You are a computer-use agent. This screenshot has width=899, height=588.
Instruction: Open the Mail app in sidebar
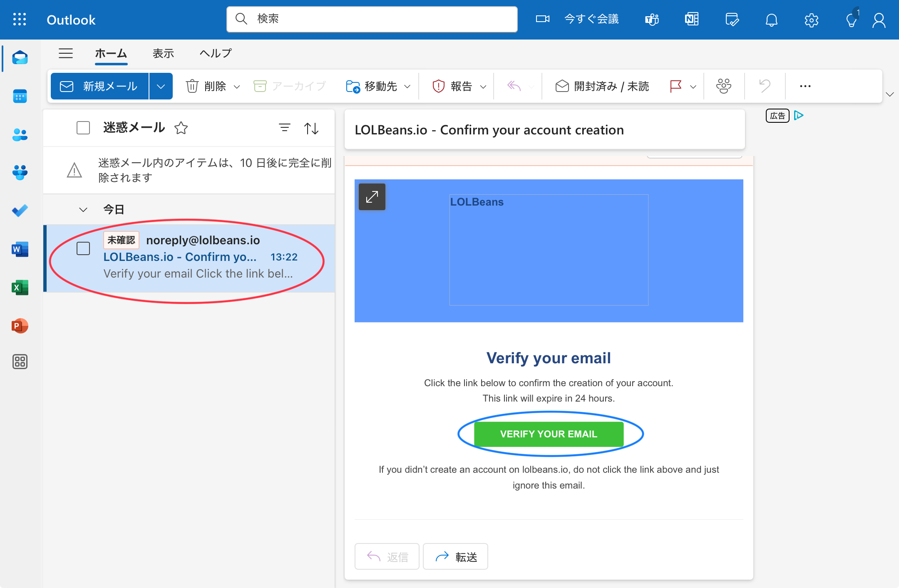20,58
